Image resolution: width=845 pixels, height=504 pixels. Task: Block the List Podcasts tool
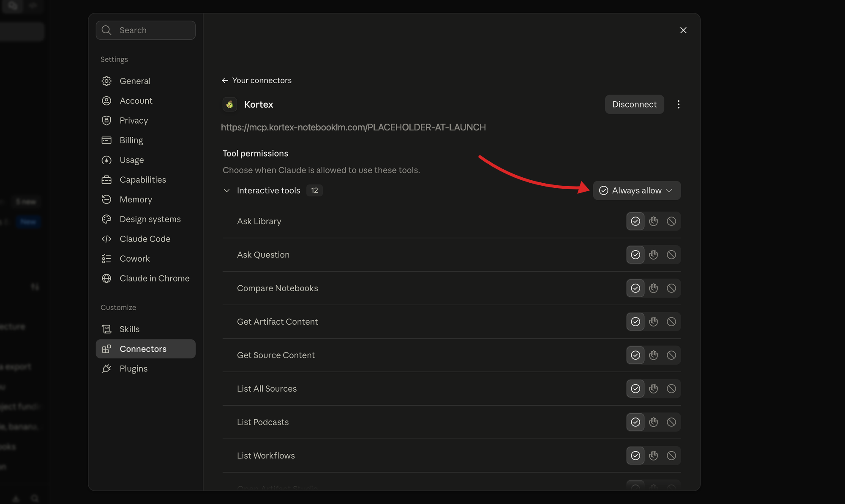671,422
